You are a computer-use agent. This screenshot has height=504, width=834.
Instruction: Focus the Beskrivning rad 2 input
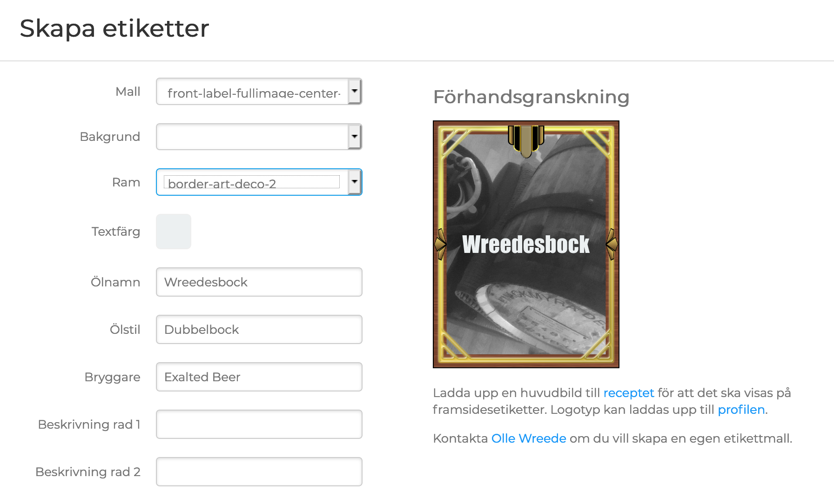click(259, 472)
